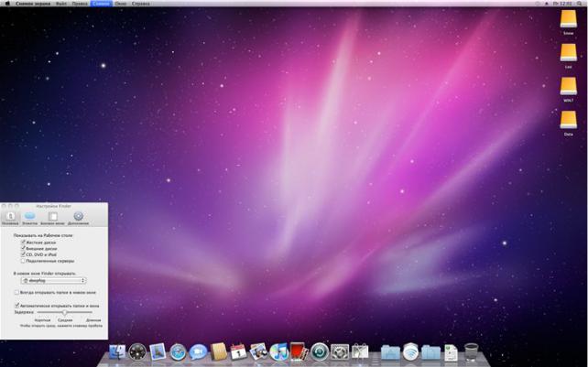Open Finder from the Dock

click(x=117, y=352)
